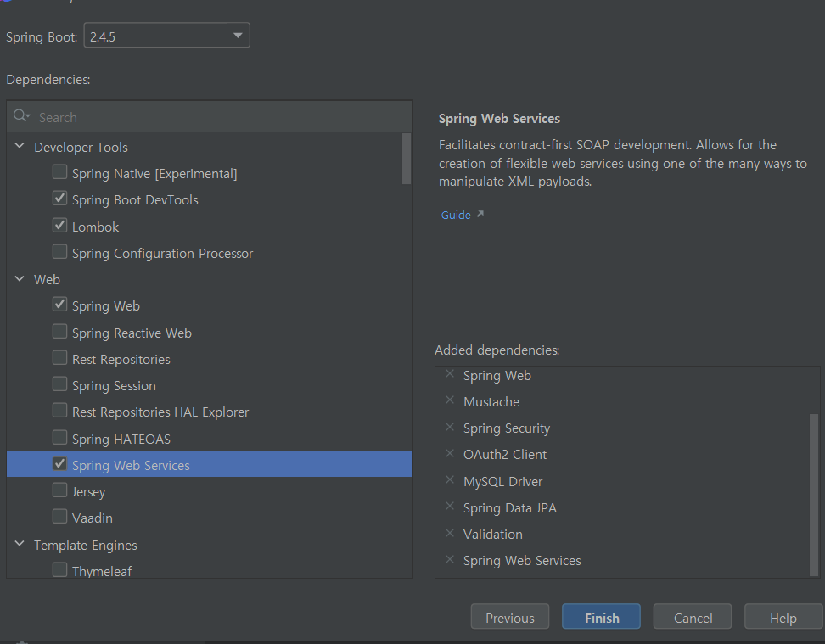
Task: Enable the Spring Session checkbox
Action: (x=60, y=384)
